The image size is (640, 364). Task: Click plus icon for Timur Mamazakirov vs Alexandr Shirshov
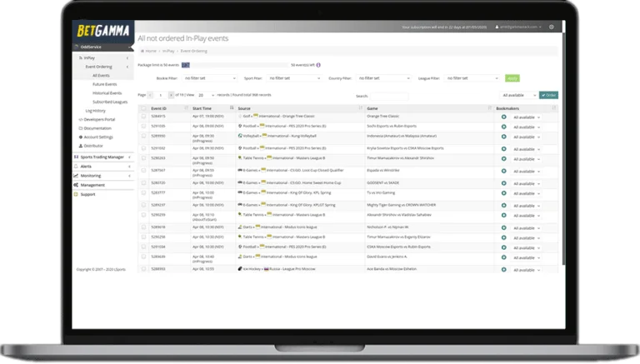point(503,159)
